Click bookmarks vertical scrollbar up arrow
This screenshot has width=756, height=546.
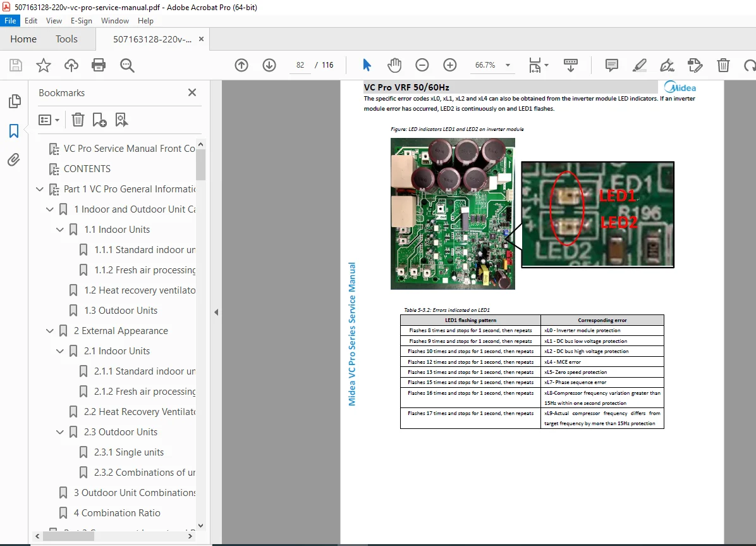tap(200, 144)
